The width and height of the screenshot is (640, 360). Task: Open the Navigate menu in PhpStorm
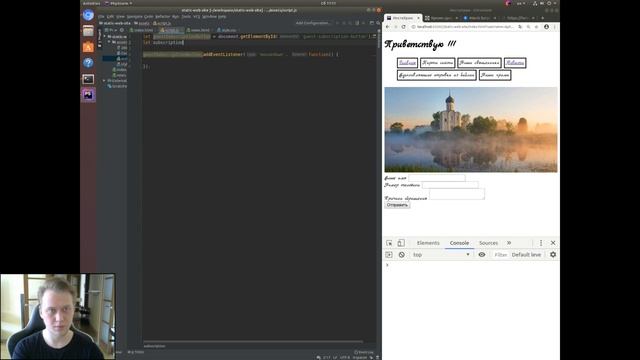pos(134,17)
